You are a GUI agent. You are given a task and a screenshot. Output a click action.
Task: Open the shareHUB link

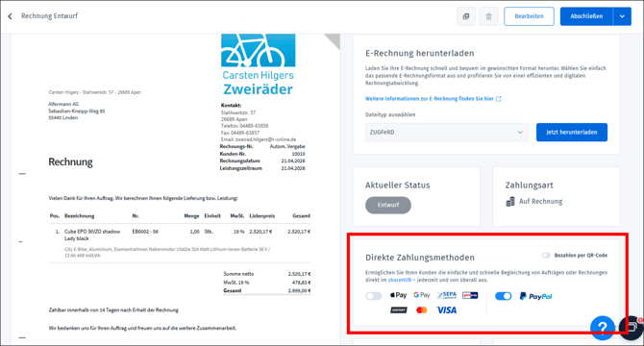(x=400, y=280)
